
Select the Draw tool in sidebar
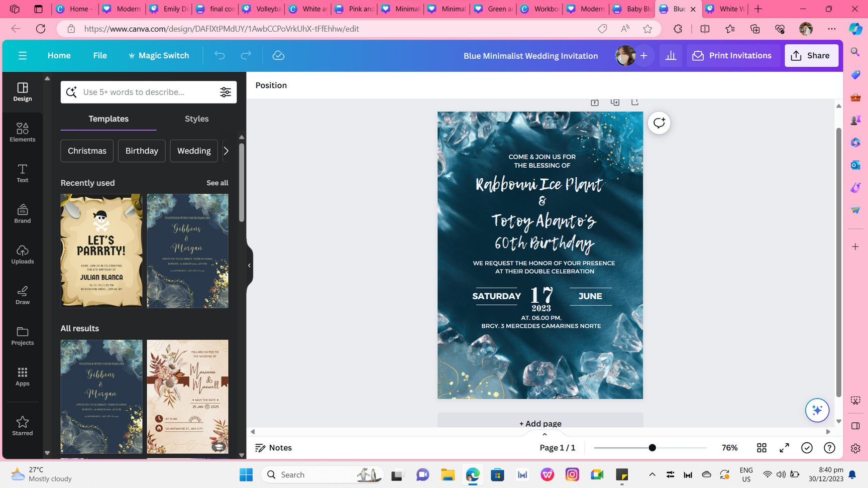(x=23, y=295)
